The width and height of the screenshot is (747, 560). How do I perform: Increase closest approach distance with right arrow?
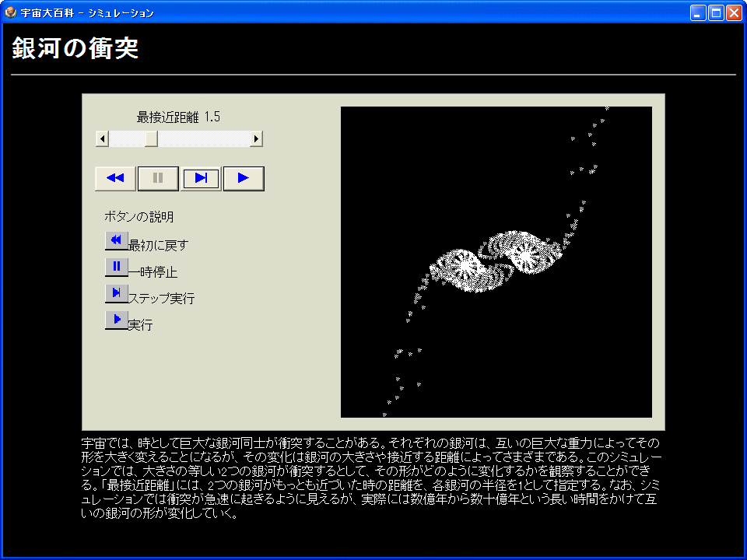point(256,139)
